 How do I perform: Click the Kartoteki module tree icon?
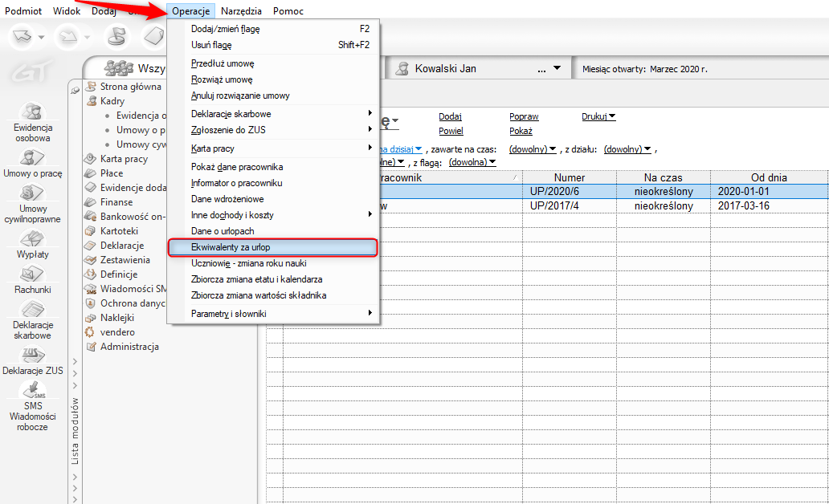pos(91,231)
